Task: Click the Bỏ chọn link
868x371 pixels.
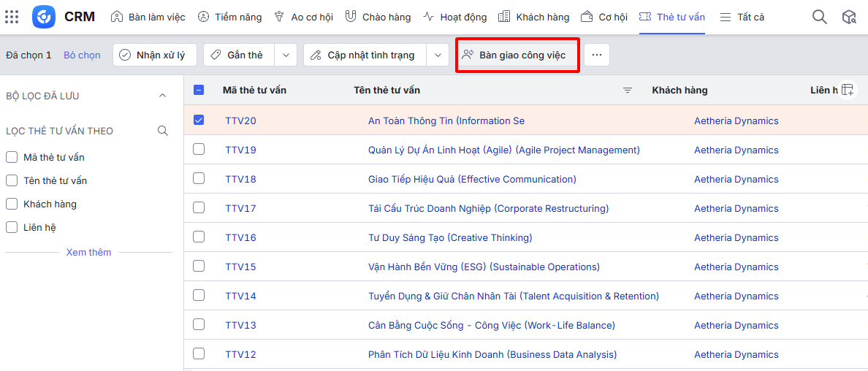Action: pos(82,55)
